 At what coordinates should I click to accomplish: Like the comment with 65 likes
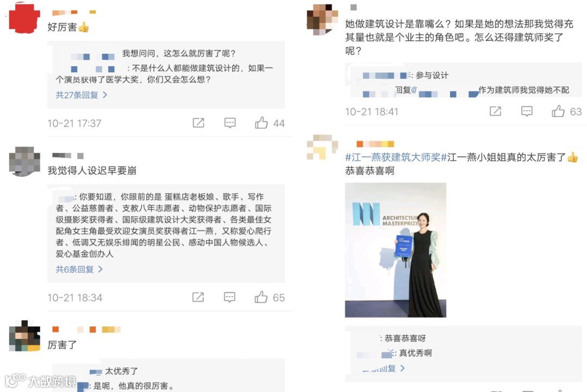click(x=261, y=297)
